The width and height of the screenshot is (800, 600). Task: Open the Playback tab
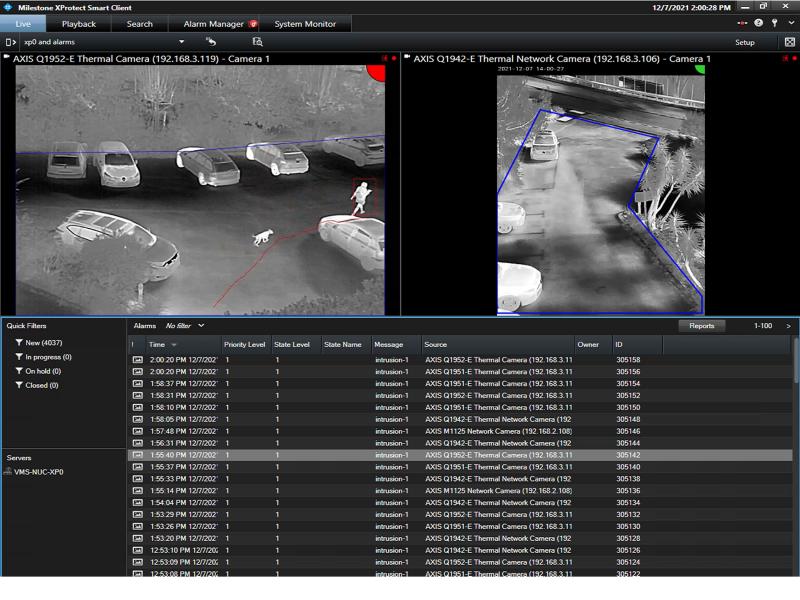(x=79, y=24)
